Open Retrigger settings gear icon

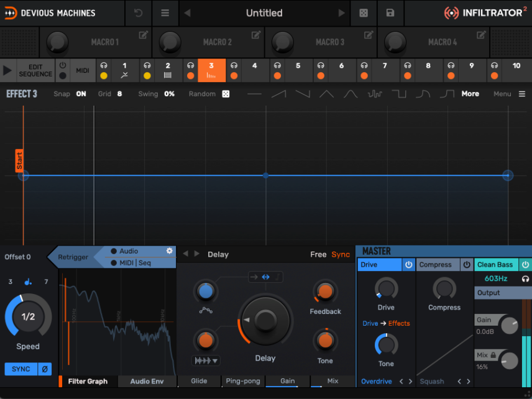coord(169,250)
